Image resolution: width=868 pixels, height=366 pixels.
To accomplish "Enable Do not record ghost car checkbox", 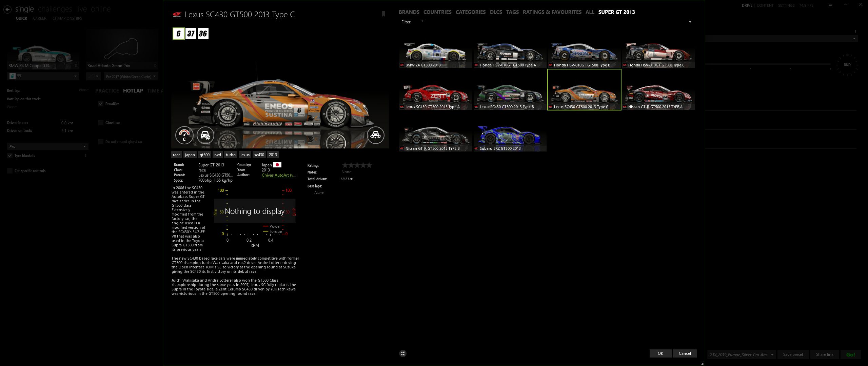I will (x=101, y=142).
